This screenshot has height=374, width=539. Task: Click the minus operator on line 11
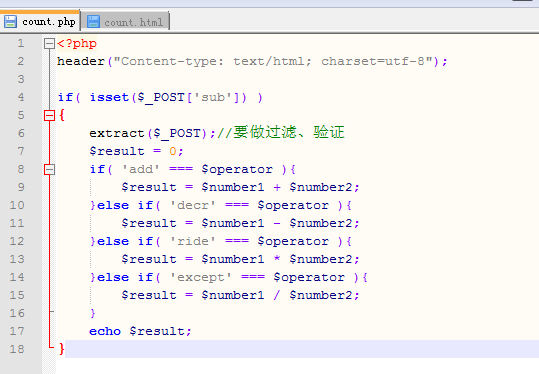277,223
